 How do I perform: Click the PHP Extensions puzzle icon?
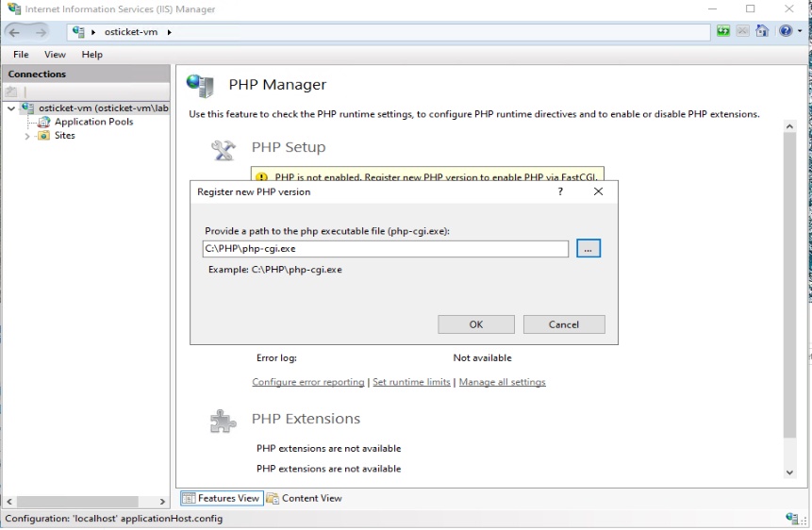tap(224, 421)
